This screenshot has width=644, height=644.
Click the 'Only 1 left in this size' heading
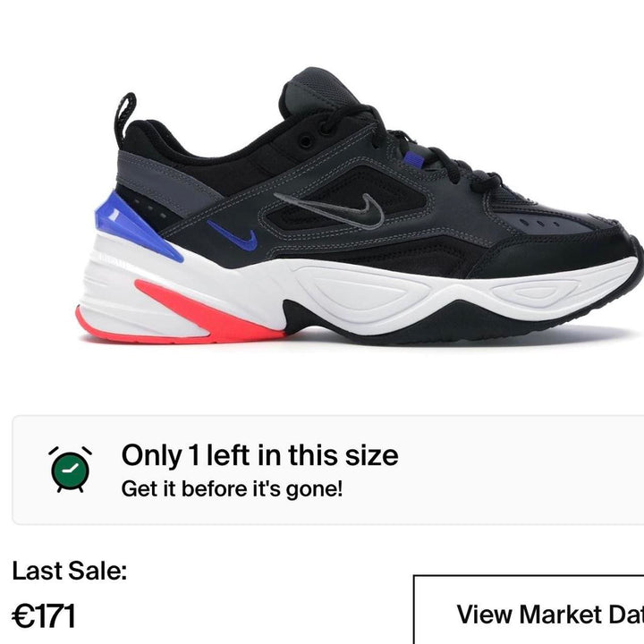click(x=260, y=455)
